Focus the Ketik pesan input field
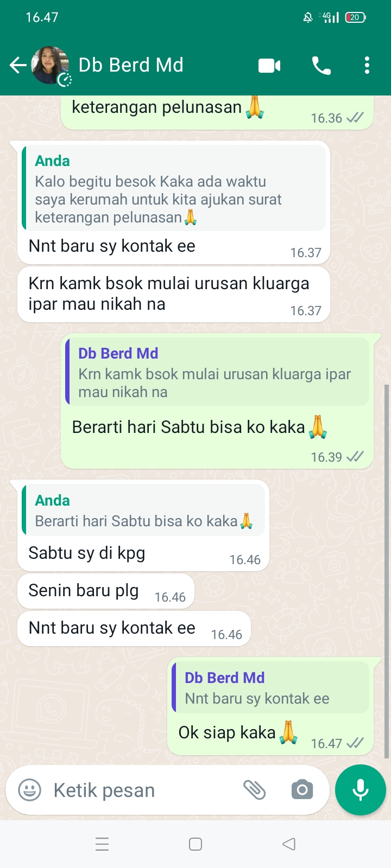 [x=141, y=790]
